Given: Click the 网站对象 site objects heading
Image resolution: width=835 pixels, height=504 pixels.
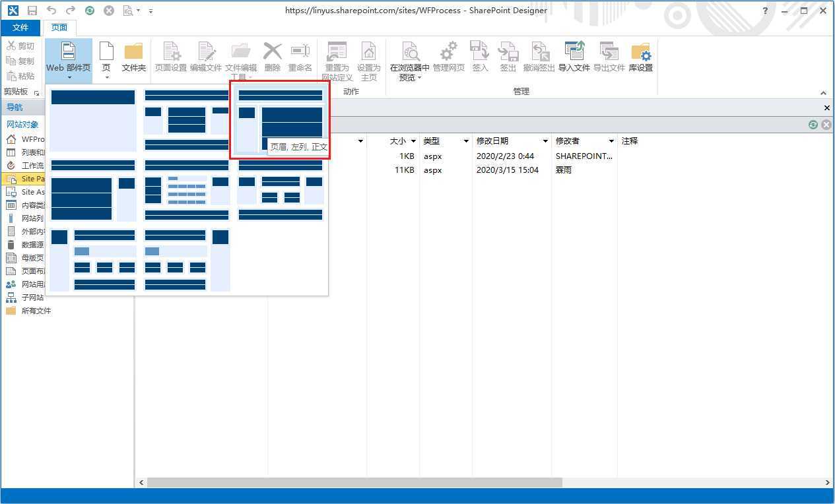Looking at the screenshot, I should pyautogui.click(x=22, y=125).
